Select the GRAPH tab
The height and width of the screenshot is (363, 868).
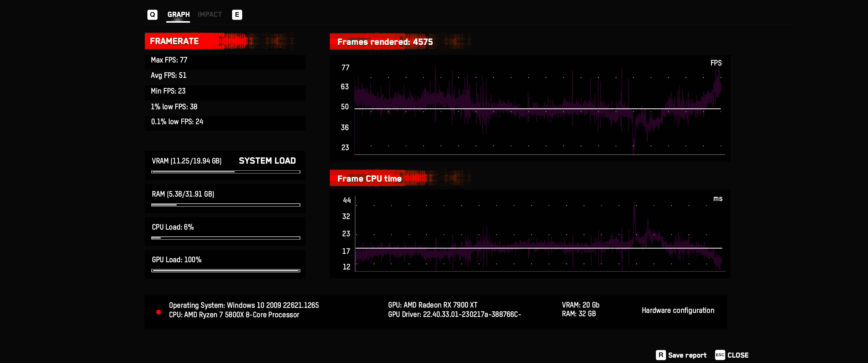pyautogui.click(x=178, y=14)
